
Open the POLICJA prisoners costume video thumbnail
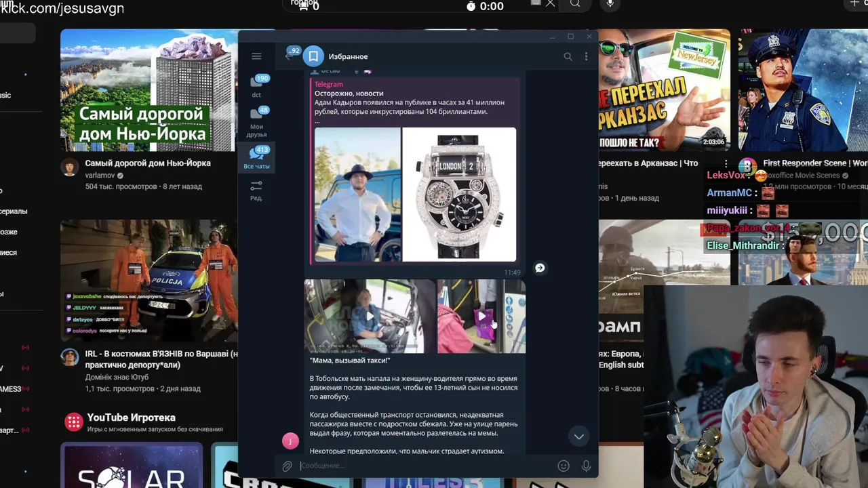pos(149,281)
